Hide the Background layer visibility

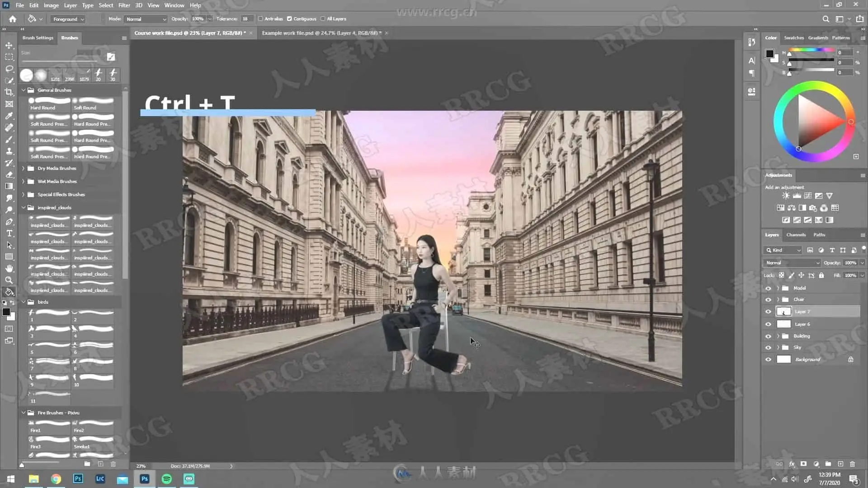768,360
